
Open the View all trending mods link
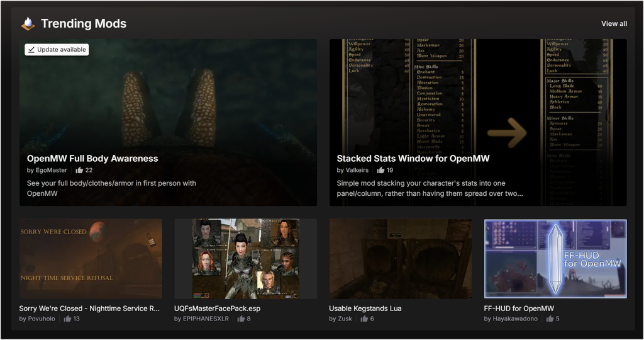click(614, 24)
